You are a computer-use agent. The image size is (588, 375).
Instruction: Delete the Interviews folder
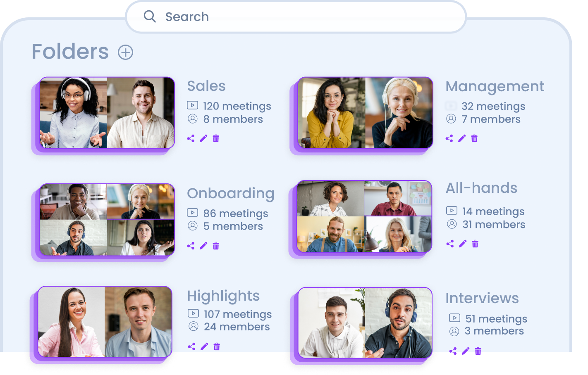[478, 351]
